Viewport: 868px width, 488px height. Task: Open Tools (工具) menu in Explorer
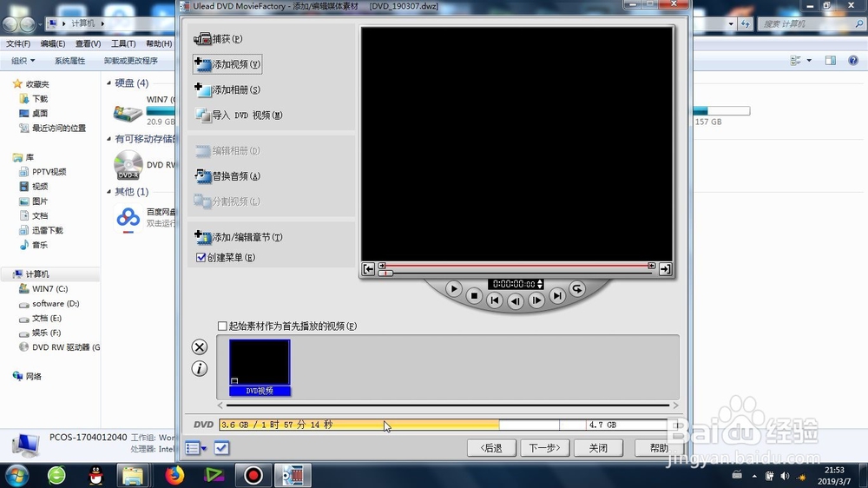tap(123, 43)
